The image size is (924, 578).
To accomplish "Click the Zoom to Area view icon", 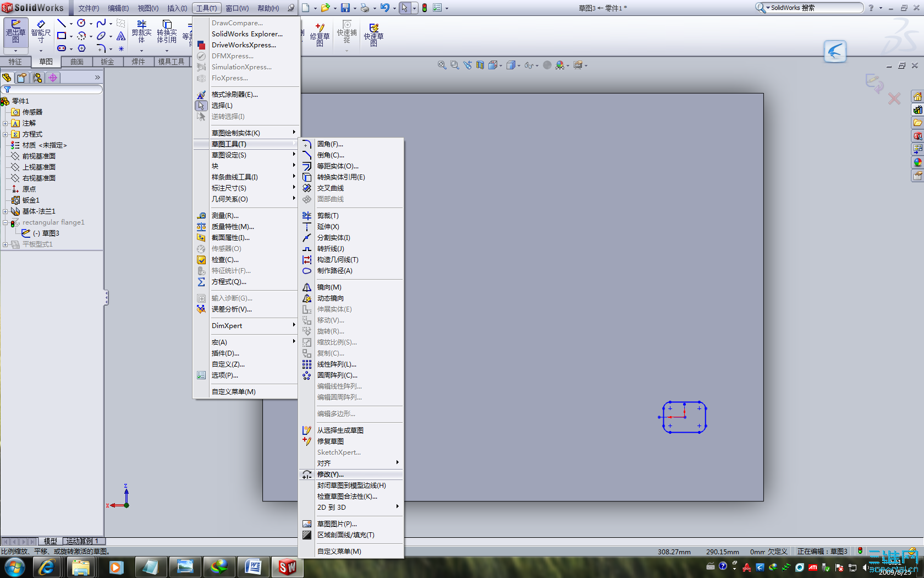I will click(x=454, y=65).
